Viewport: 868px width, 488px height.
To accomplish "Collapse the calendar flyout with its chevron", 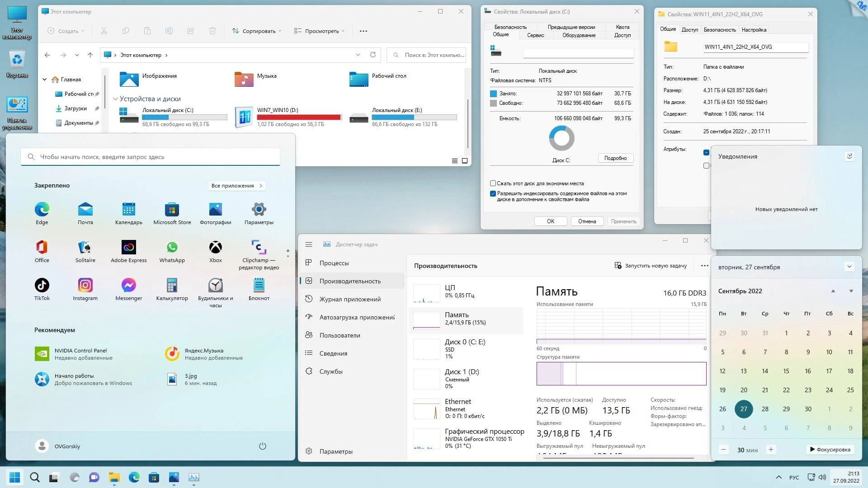I will pyautogui.click(x=850, y=267).
